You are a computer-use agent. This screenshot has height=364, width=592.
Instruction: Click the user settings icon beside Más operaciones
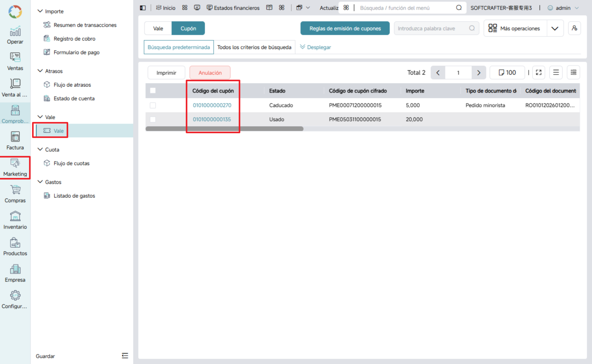[x=574, y=28]
